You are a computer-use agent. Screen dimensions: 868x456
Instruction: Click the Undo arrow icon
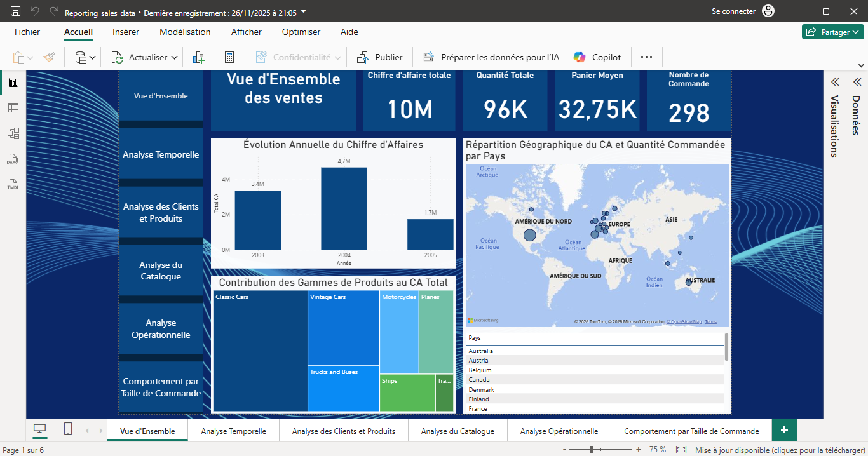(x=35, y=11)
